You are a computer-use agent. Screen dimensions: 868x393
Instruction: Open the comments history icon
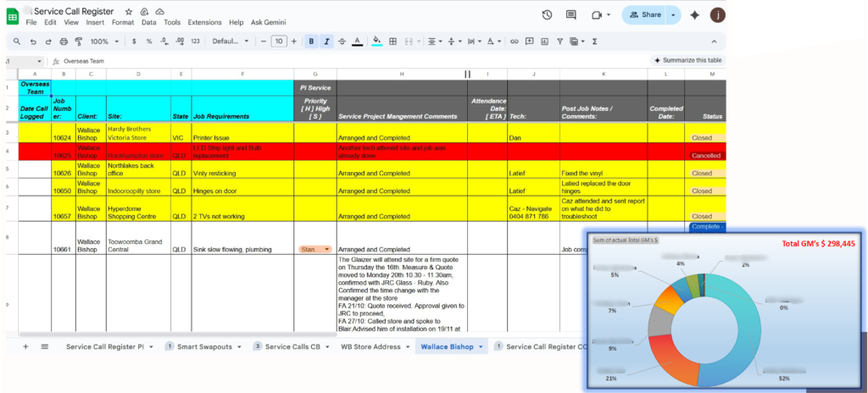click(x=571, y=14)
